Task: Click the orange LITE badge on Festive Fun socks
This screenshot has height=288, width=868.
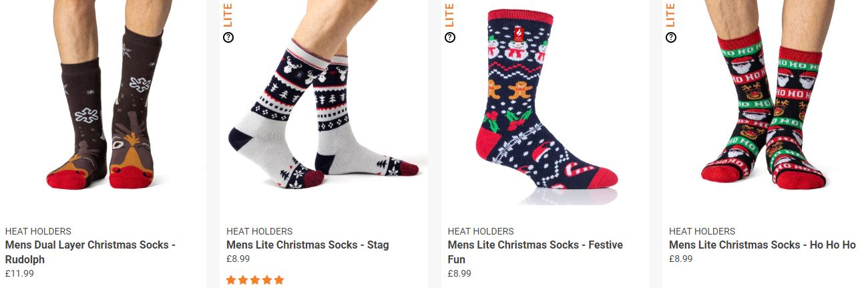Action: (449, 15)
